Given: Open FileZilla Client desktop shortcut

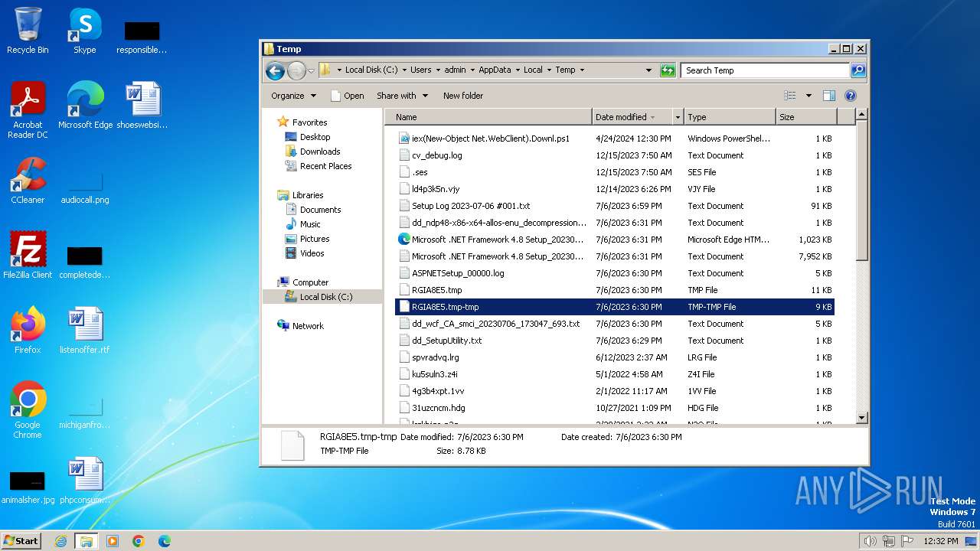Looking at the screenshot, I should pos(28,256).
